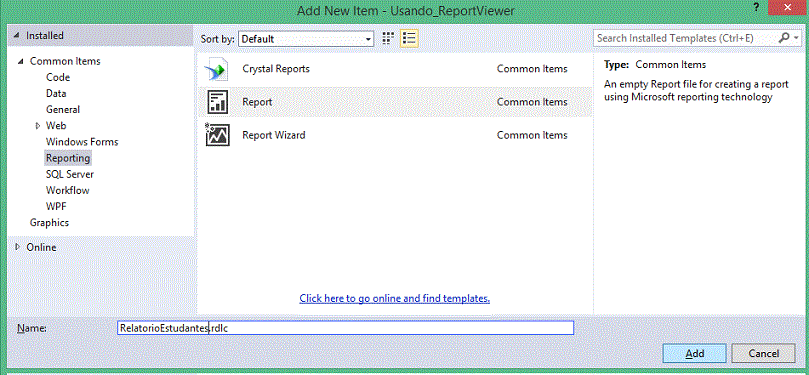Viewport: 809px width, 375px height.
Task: Click Common Items text in Crystal Reports row
Action: 532,69
